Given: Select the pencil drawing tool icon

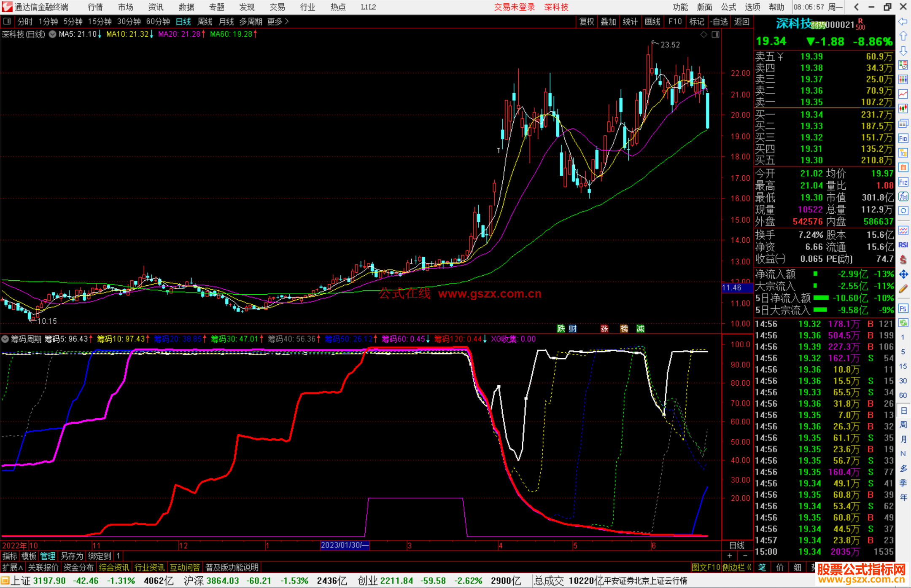Looking at the screenshot, I should [x=903, y=289].
